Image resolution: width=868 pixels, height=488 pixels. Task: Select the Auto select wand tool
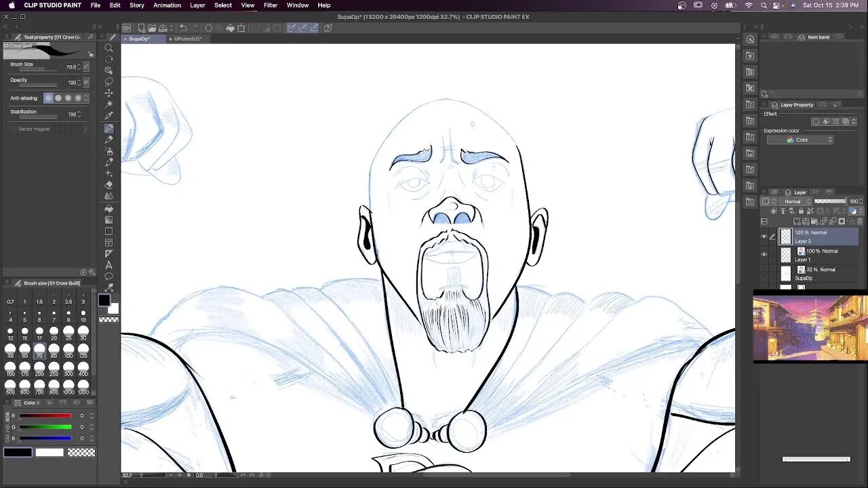tap(108, 104)
